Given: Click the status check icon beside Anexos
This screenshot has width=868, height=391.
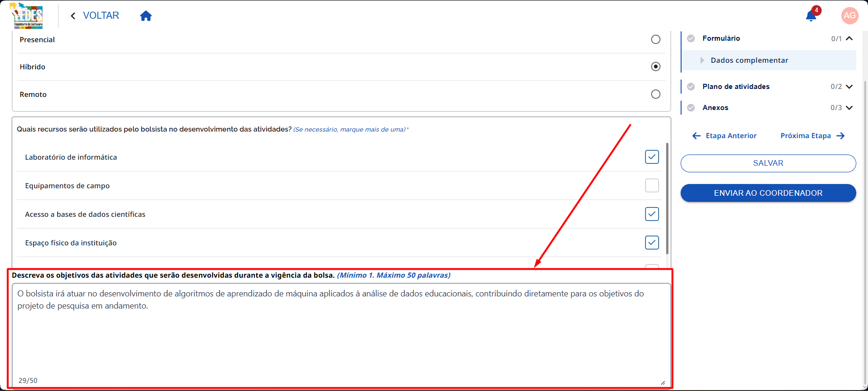Looking at the screenshot, I should coord(691,108).
